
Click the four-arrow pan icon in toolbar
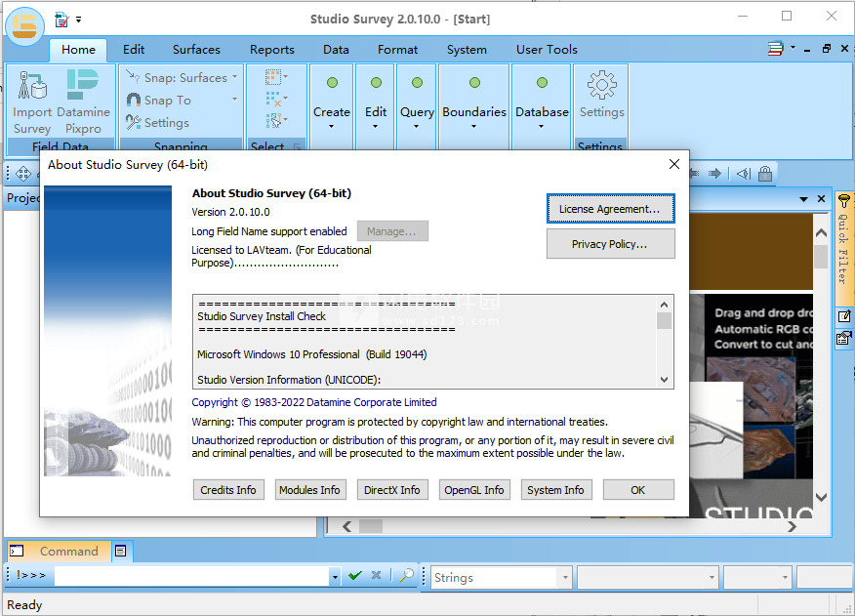23,174
